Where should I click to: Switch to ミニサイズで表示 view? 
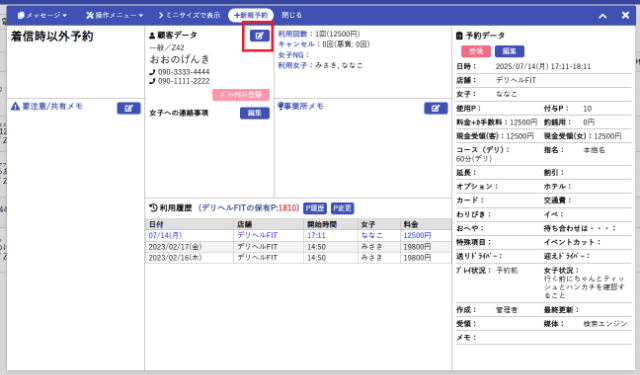click(x=189, y=16)
